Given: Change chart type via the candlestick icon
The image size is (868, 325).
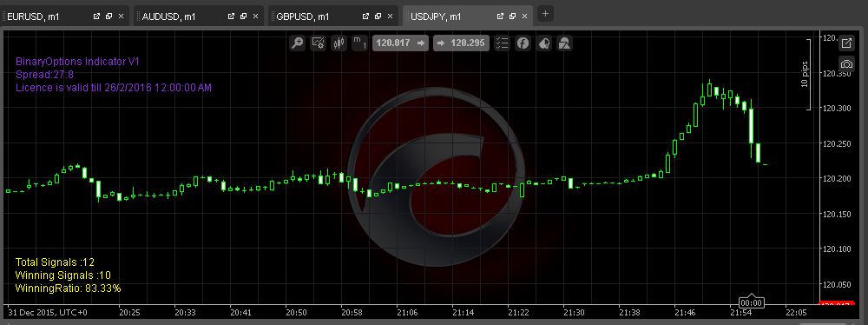Looking at the screenshot, I should coord(339,43).
